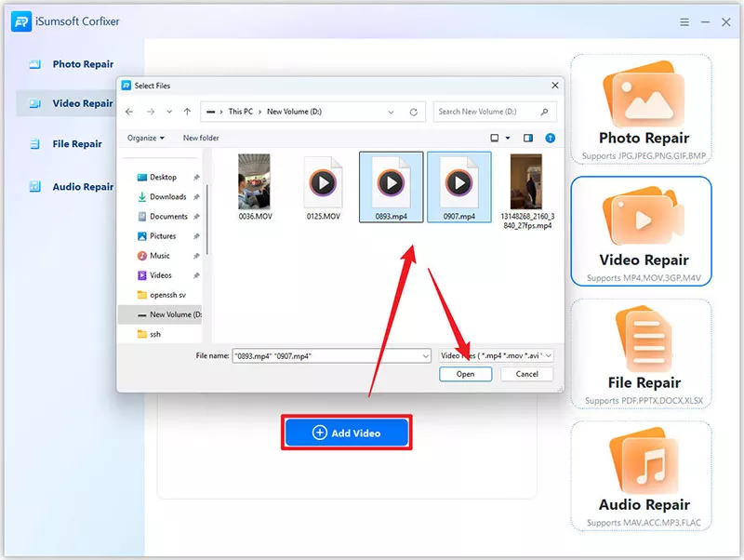Screen dimensions: 744x560
Task: Open the Video Files type filter dropdown
Action: coord(496,355)
